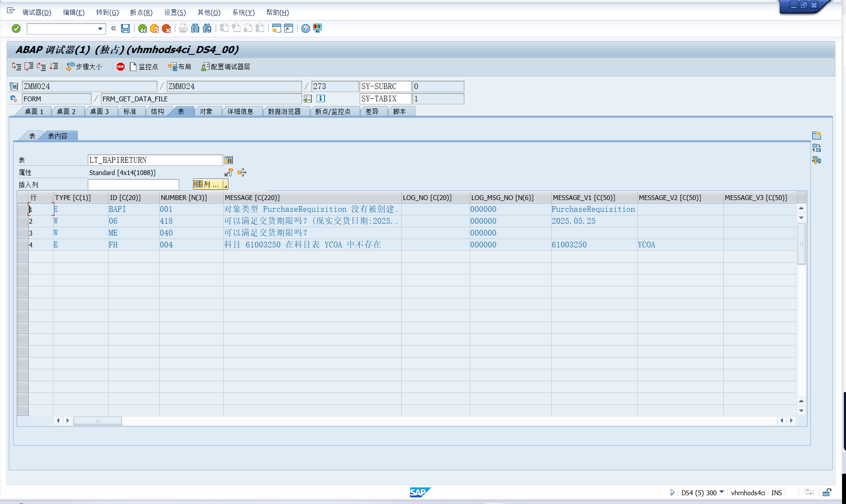Click the new tool icon on right panel

click(x=817, y=136)
